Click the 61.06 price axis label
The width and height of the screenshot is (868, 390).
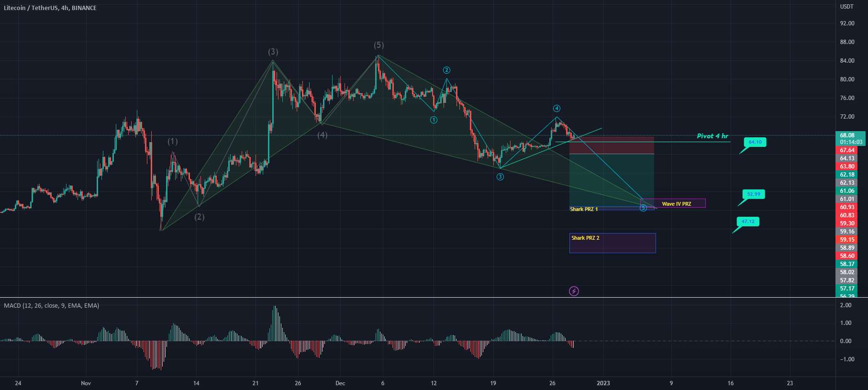click(x=847, y=191)
